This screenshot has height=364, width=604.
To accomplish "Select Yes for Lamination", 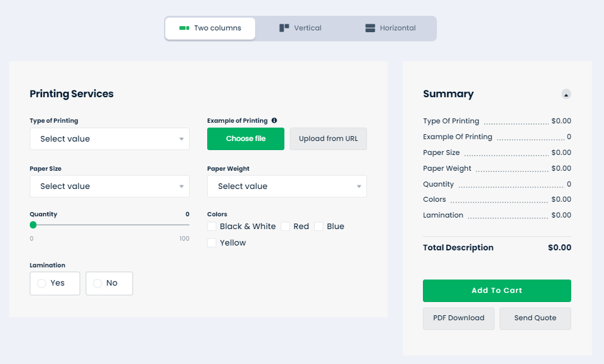I will (42, 283).
